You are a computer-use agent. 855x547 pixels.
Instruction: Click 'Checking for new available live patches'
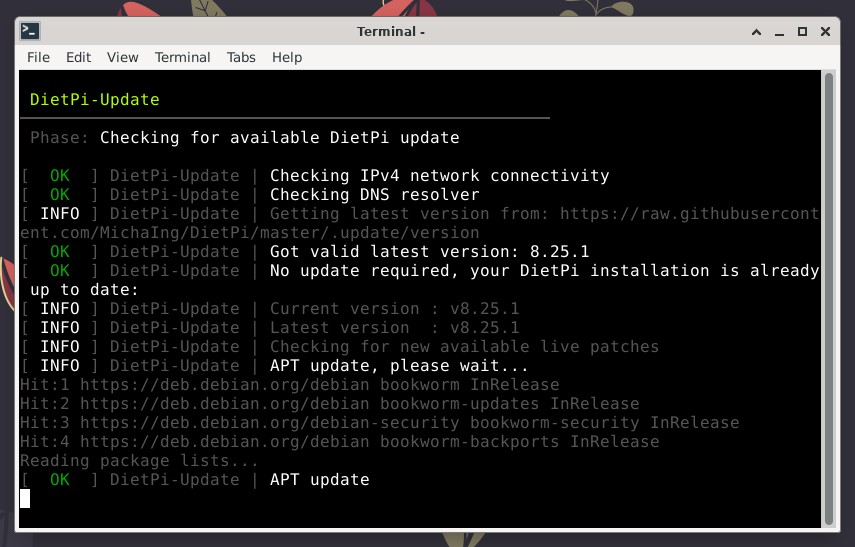click(x=465, y=347)
